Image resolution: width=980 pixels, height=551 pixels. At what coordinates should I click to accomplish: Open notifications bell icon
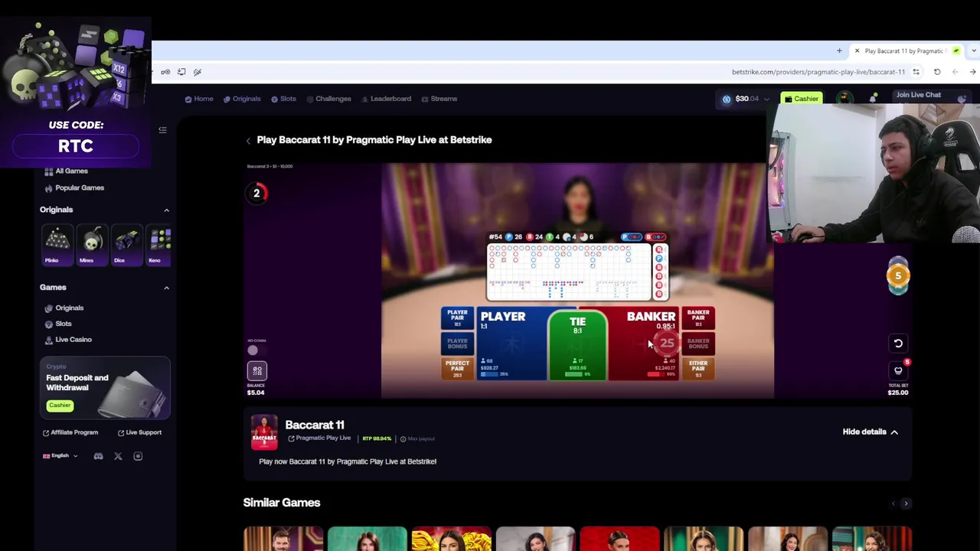click(x=873, y=98)
